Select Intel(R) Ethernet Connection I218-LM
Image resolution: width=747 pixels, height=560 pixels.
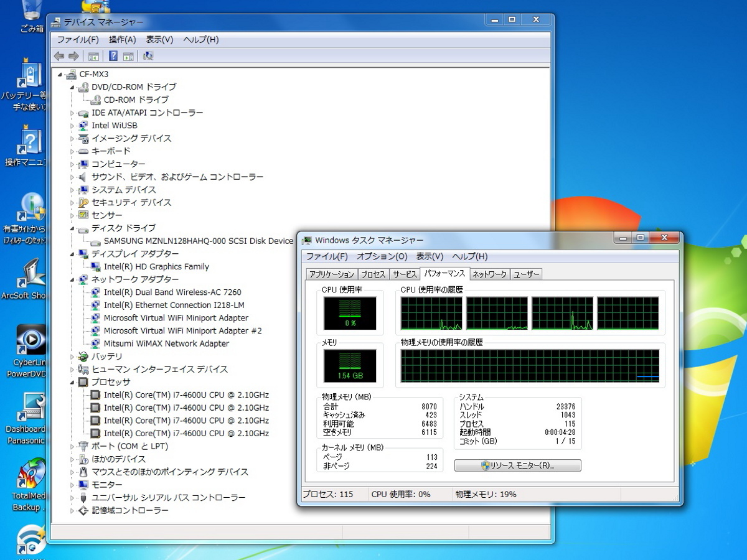coord(174,306)
